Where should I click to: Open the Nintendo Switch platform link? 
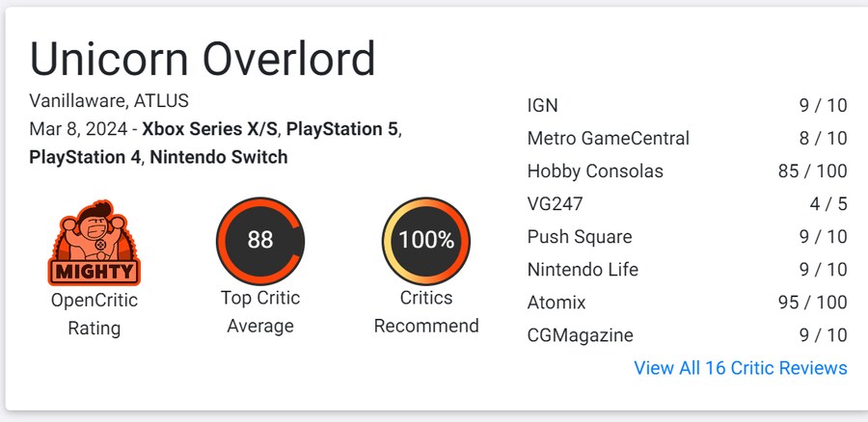(219, 156)
